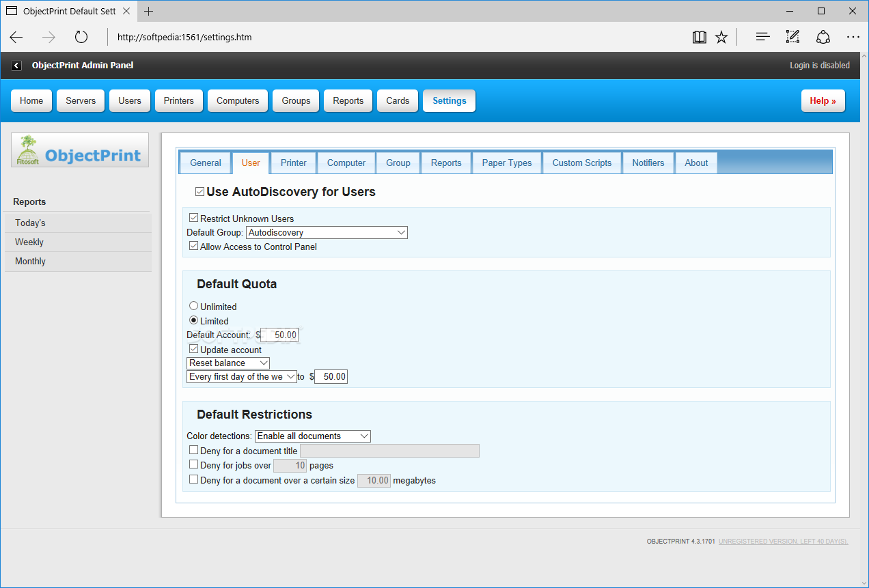Open the Cards navigation button
The image size is (869, 588).
coord(398,100)
